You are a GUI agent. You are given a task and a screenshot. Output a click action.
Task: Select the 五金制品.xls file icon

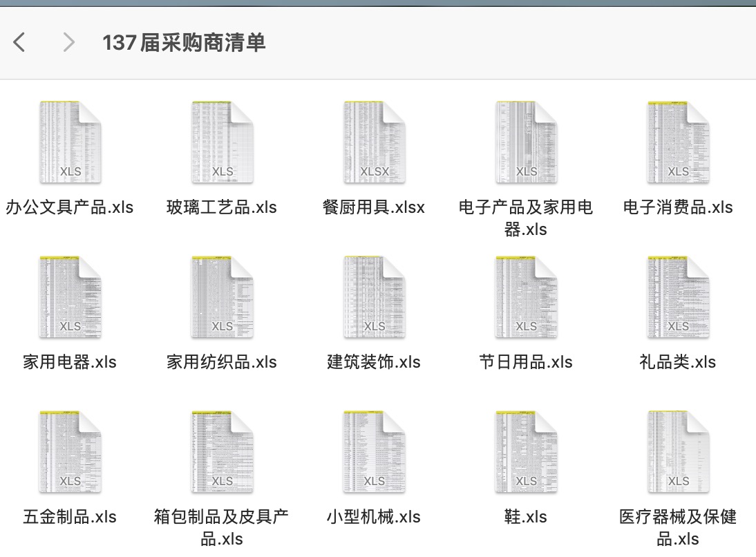click(69, 451)
